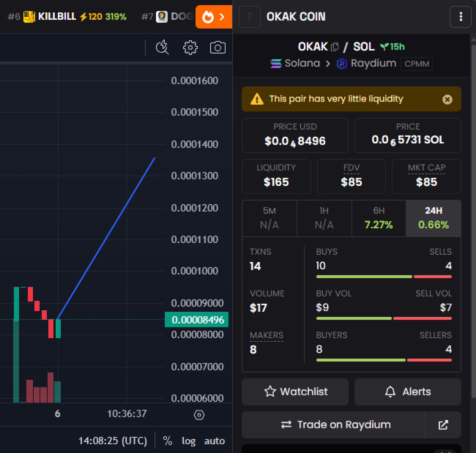Click the OKAK / SOL pair title

click(x=336, y=47)
